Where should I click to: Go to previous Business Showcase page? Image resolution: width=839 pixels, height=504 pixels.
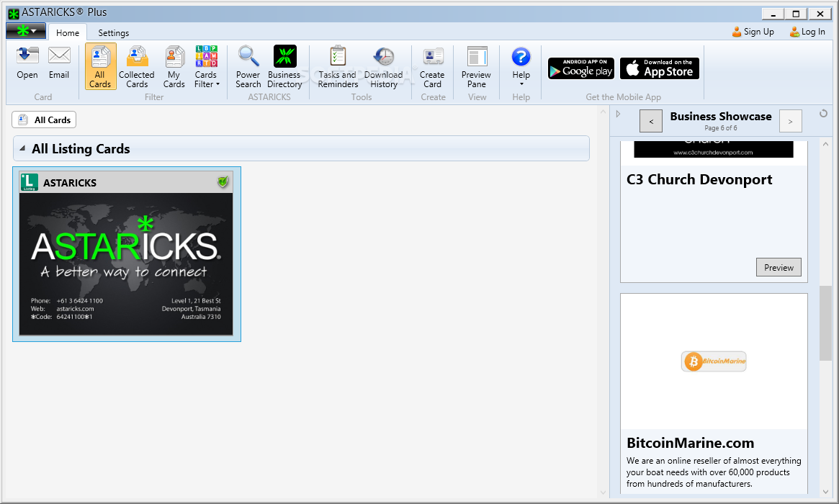pos(651,122)
